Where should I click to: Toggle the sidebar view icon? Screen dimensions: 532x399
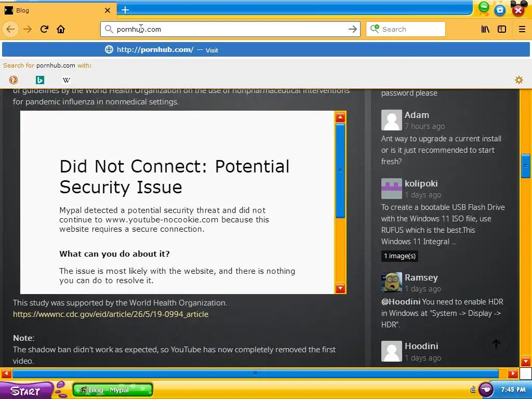click(502, 29)
